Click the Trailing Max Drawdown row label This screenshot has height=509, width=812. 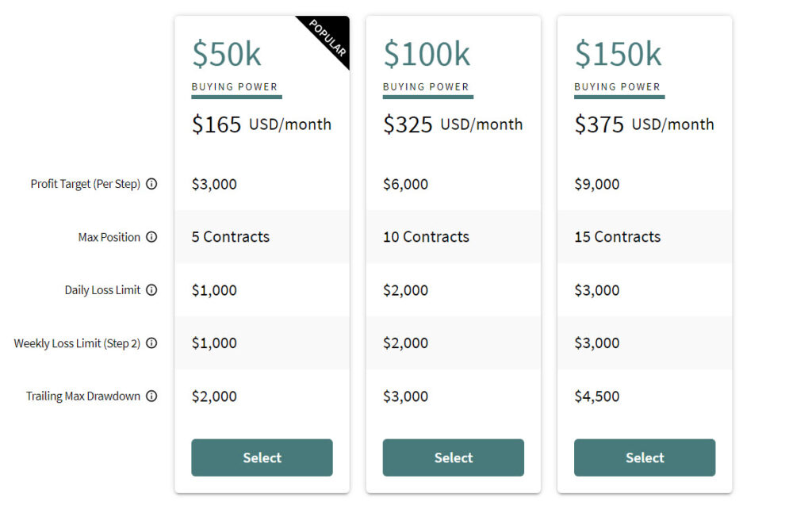click(83, 396)
